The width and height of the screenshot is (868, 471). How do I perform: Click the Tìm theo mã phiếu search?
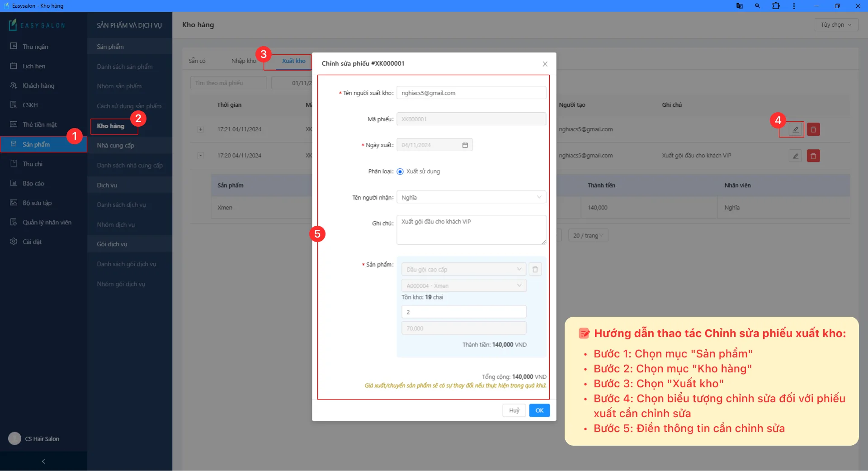228,83
